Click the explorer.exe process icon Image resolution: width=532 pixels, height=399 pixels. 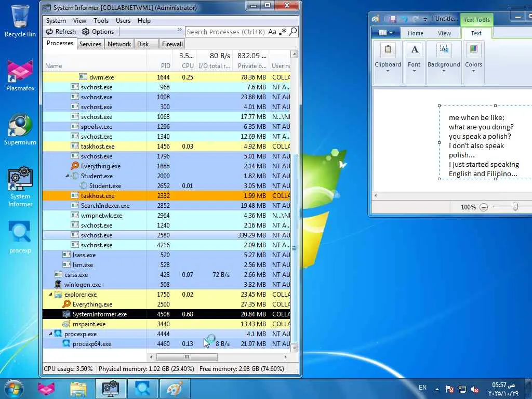pos(58,294)
